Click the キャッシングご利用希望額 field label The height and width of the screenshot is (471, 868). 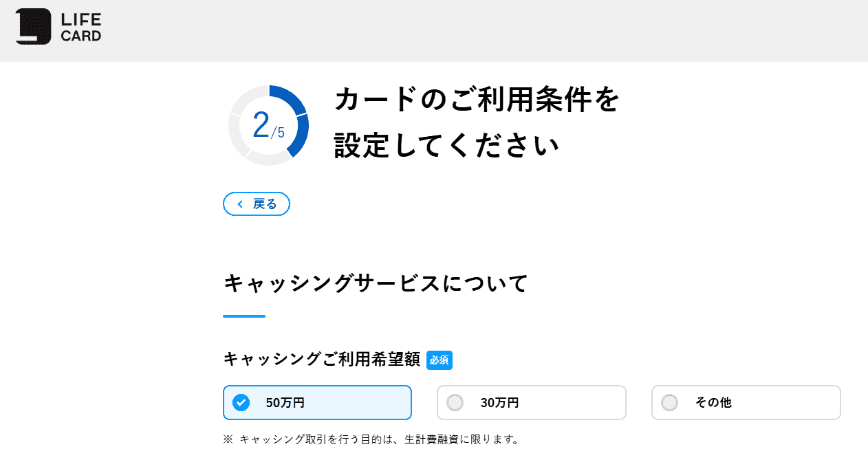click(x=320, y=358)
